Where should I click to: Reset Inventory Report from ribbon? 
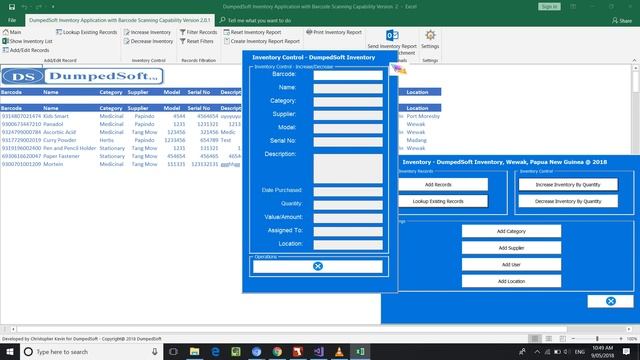pos(252,32)
